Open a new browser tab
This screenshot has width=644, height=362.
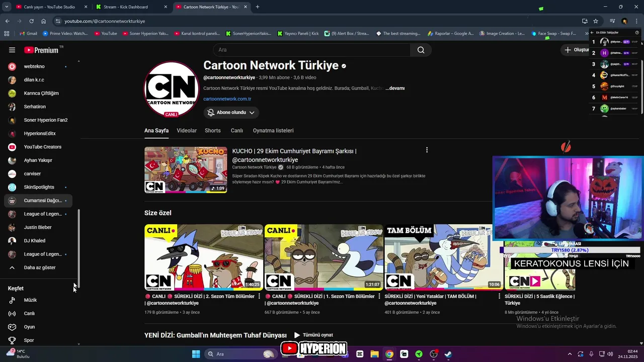tap(258, 7)
